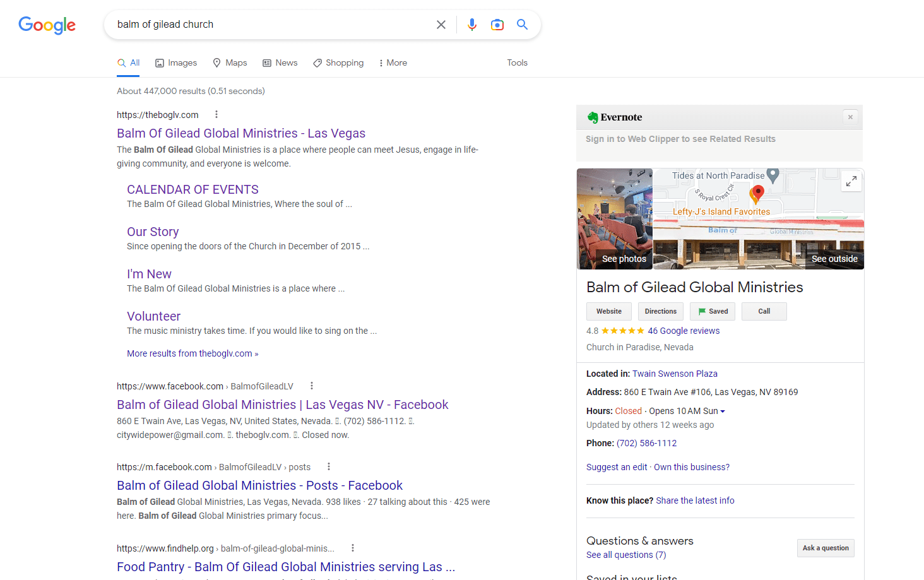The height and width of the screenshot is (580, 924).
Task: Open the News tab
Action: [x=280, y=62]
